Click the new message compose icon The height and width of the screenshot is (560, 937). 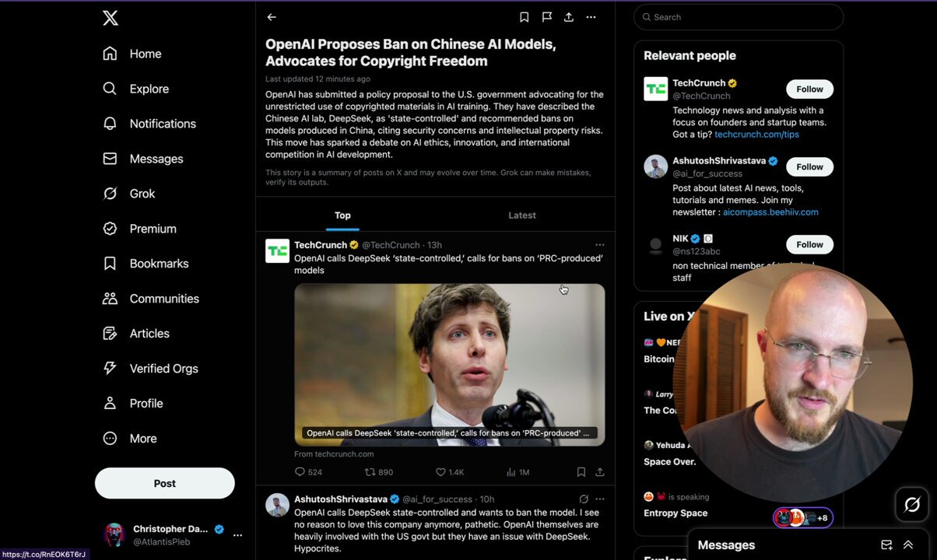(886, 545)
